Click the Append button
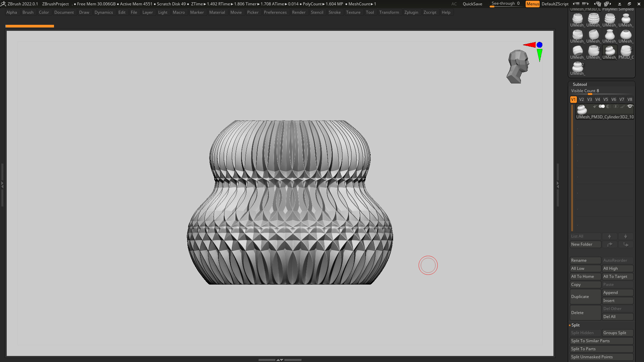This screenshot has height=362, width=644. click(x=618, y=293)
